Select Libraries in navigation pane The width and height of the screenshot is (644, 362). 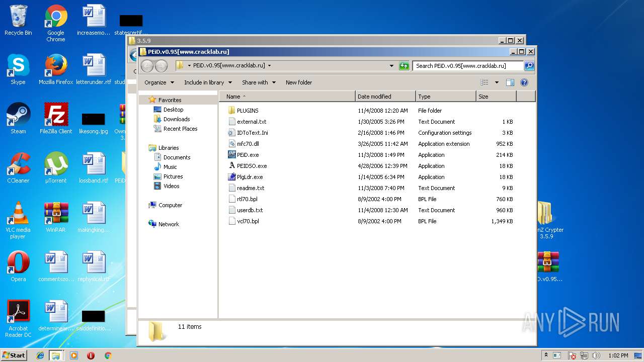click(x=169, y=148)
